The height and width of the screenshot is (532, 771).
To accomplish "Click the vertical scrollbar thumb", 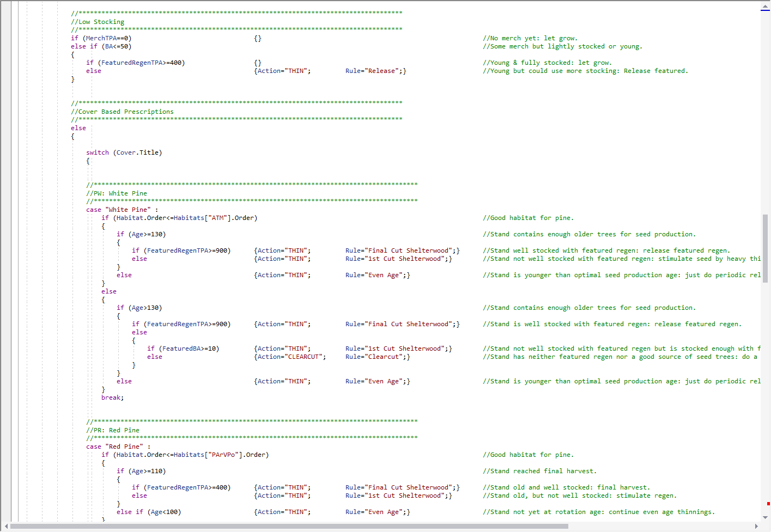I will (766, 248).
